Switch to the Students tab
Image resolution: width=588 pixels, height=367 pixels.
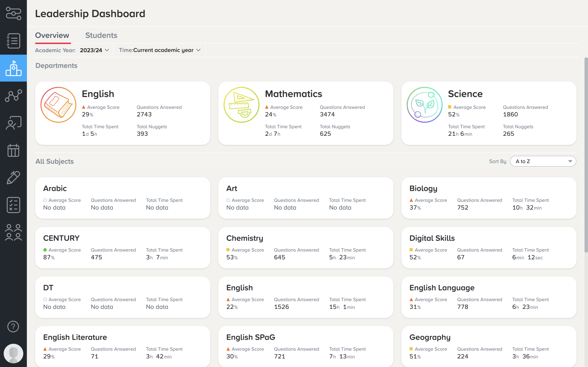[x=101, y=35]
